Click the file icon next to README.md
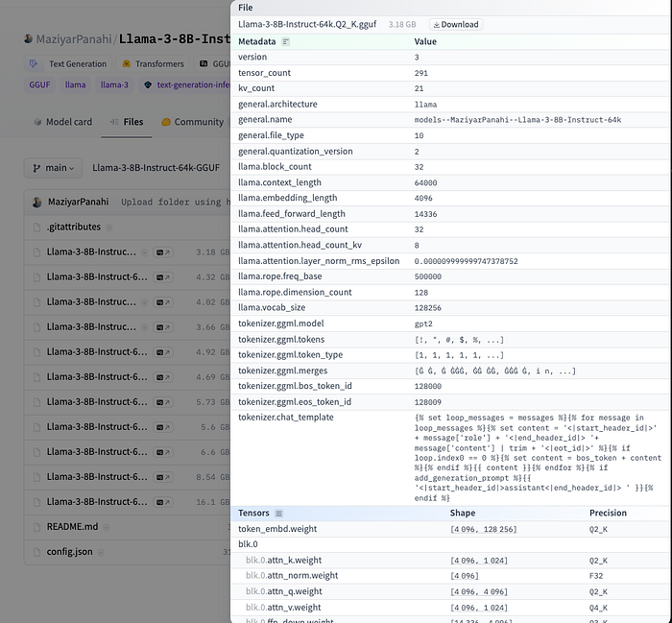Image resolution: width=672 pixels, height=623 pixels. (x=37, y=527)
